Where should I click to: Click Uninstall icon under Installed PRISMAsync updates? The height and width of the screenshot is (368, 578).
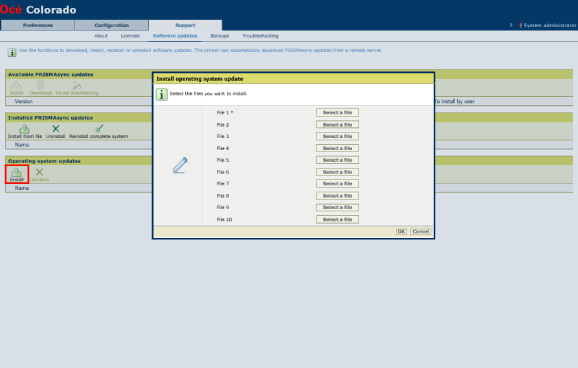[55, 131]
